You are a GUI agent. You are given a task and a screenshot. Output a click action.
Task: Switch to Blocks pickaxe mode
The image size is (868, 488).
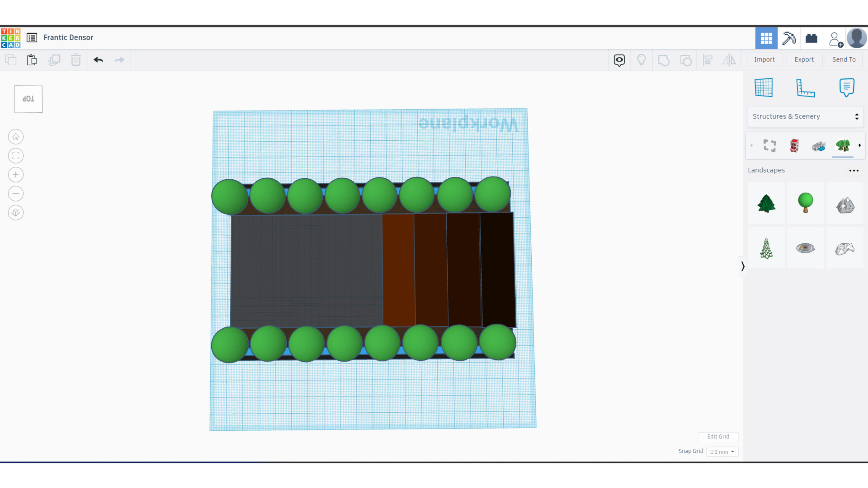coord(788,38)
